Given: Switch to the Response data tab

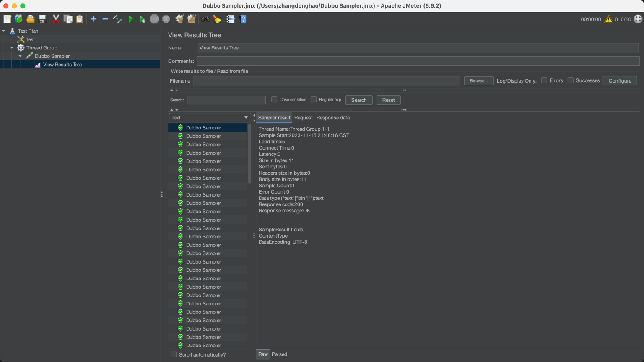Looking at the screenshot, I should (x=333, y=118).
